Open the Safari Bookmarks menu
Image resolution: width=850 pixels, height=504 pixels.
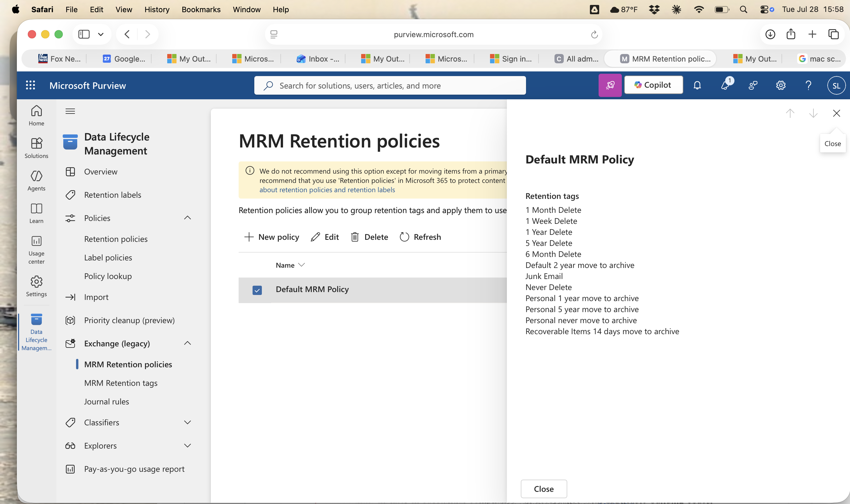201,9
